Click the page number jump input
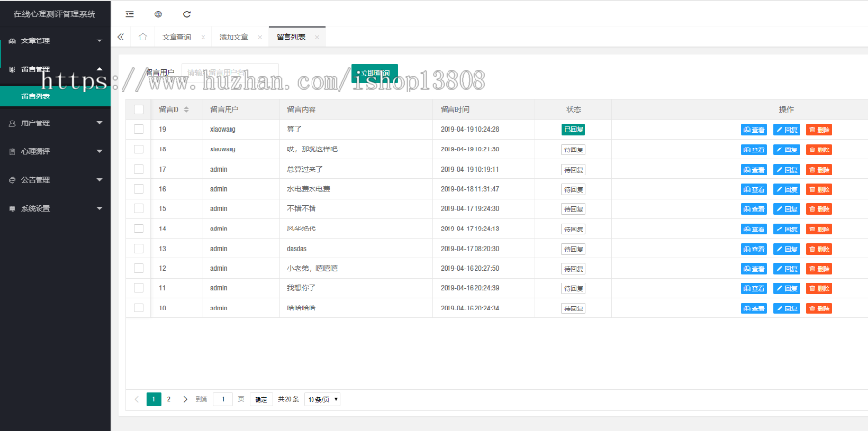 tap(223, 399)
